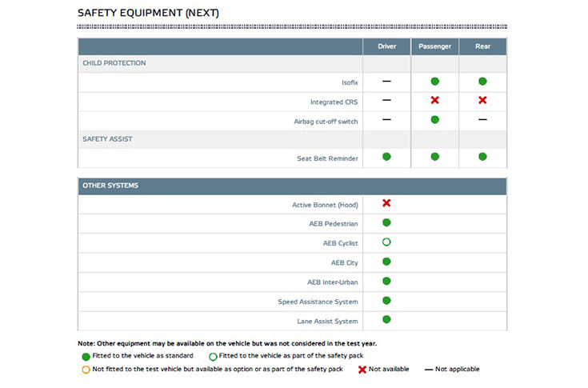Select the Driver column header
This screenshot has height=388, width=588.
click(x=386, y=46)
